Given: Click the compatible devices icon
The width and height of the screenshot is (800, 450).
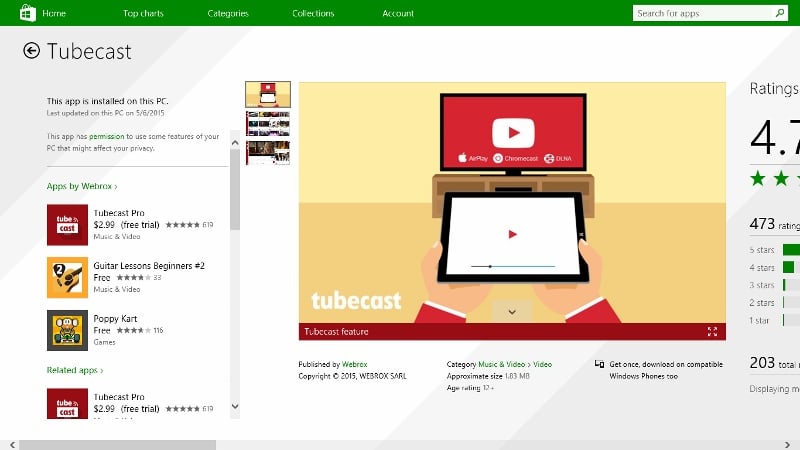Looking at the screenshot, I should (x=599, y=364).
